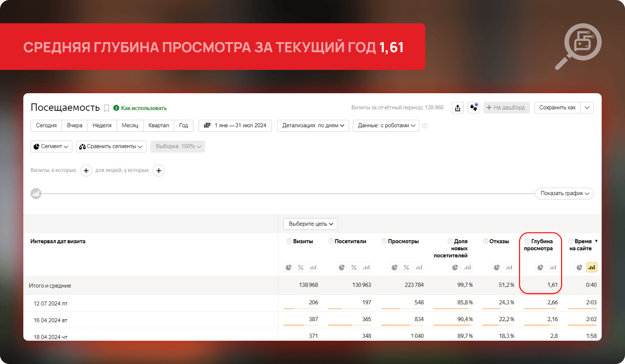
Task: Open the Сравнить сегменты dropdown
Action: [111, 146]
